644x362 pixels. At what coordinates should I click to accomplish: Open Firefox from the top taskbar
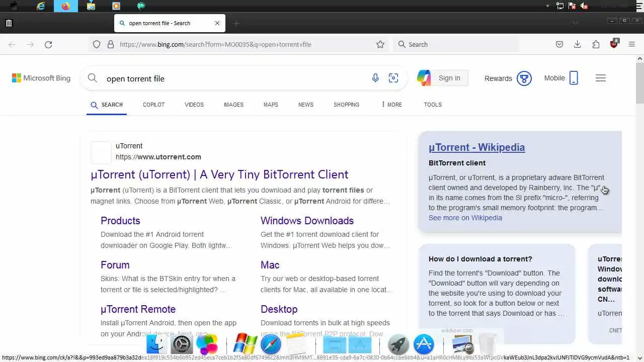click(66, 6)
